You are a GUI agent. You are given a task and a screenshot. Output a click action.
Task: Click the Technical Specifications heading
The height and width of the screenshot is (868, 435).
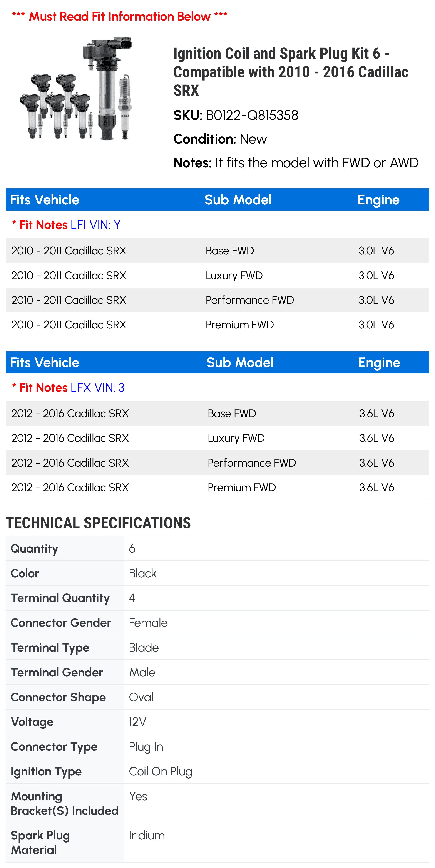(x=98, y=523)
